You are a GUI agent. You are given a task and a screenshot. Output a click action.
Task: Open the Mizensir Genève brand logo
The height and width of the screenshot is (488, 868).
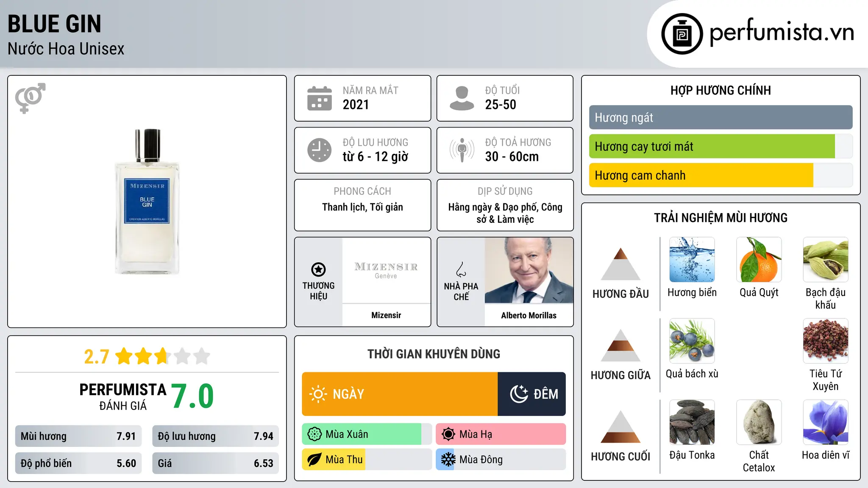pos(386,270)
